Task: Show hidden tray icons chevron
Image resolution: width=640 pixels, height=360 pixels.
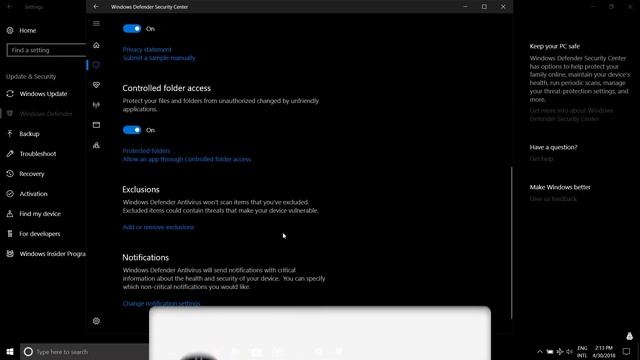Action: (x=540, y=351)
